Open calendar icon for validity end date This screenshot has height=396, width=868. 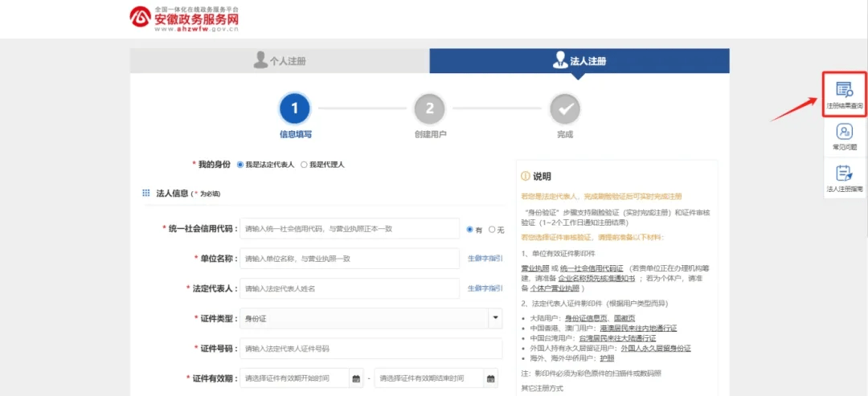[x=490, y=378]
